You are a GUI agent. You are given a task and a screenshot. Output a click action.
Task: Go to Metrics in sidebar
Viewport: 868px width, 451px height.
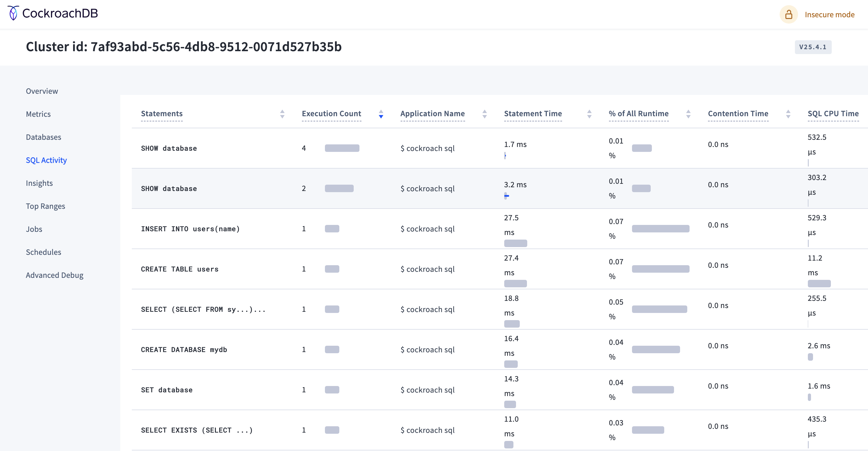pyautogui.click(x=38, y=114)
